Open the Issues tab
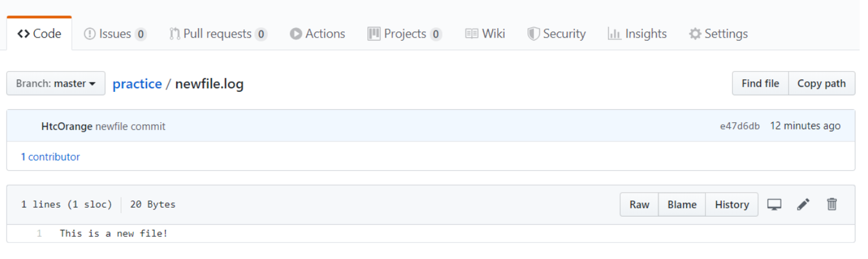 [x=115, y=34]
